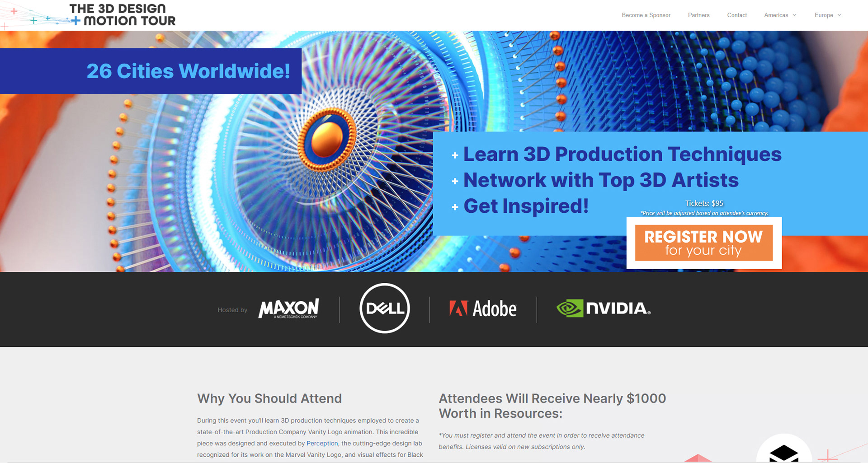Open the NVIDIA sponsor logo
Screen dimensions: 868x463
coord(604,308)
